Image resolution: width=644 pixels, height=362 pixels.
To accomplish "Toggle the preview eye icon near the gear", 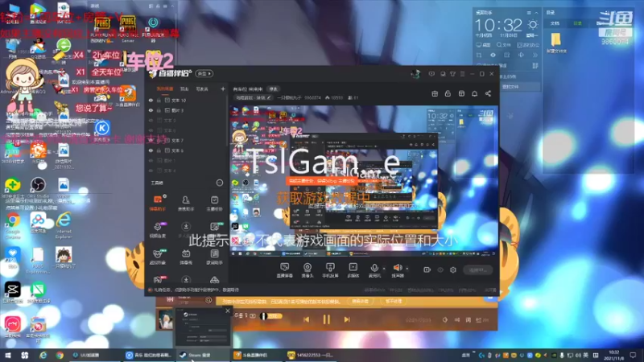I will tap(440, 269).
